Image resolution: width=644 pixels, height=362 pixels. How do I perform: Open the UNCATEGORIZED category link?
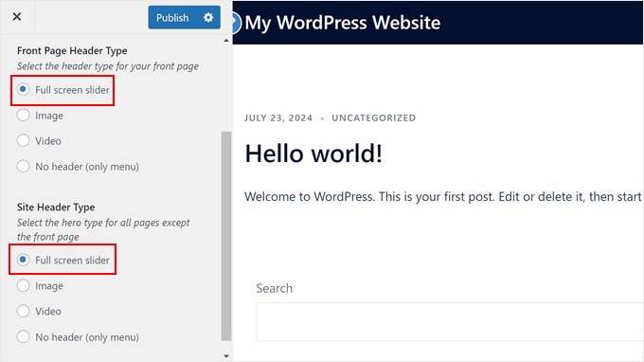pyautogui.click(x=374, y=118)
